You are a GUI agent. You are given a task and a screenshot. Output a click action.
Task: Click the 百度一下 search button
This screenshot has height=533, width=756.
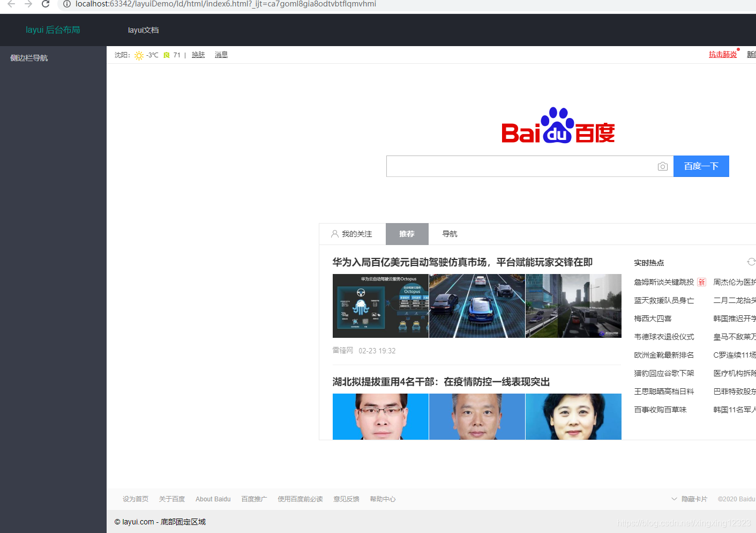[701, 166]
